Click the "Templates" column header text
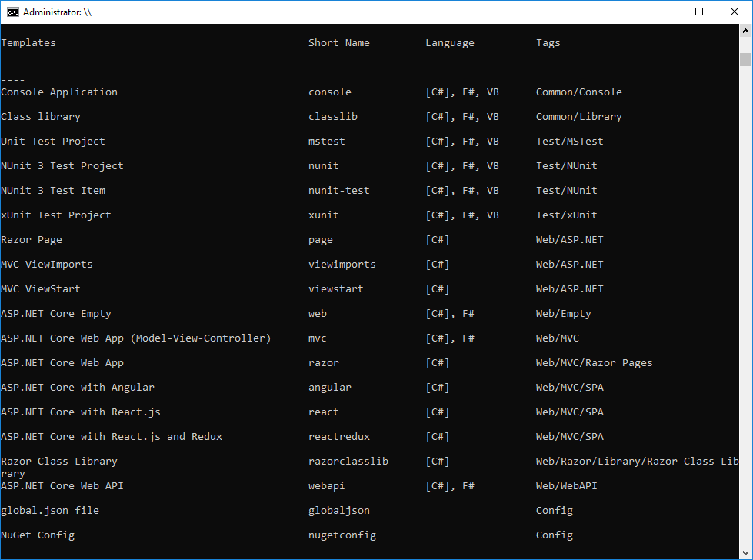 [28, 43]
